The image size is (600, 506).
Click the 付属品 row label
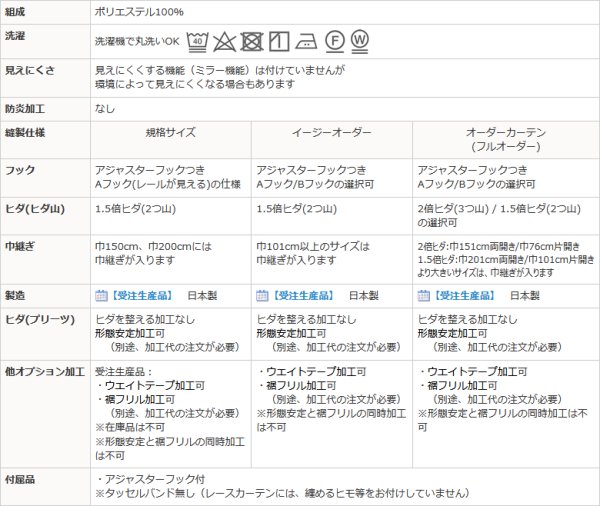point(20,479)
